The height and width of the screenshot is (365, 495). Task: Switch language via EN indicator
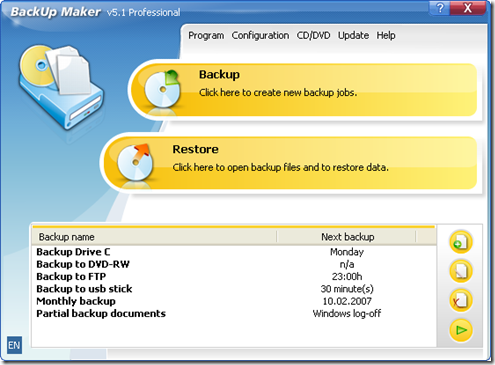[x=14, y=345]
